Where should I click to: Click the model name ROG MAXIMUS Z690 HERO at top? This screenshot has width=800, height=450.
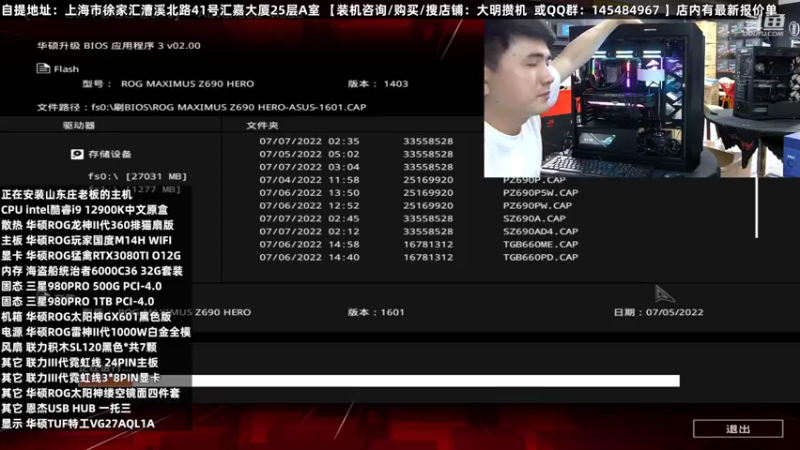pos(187,84)
